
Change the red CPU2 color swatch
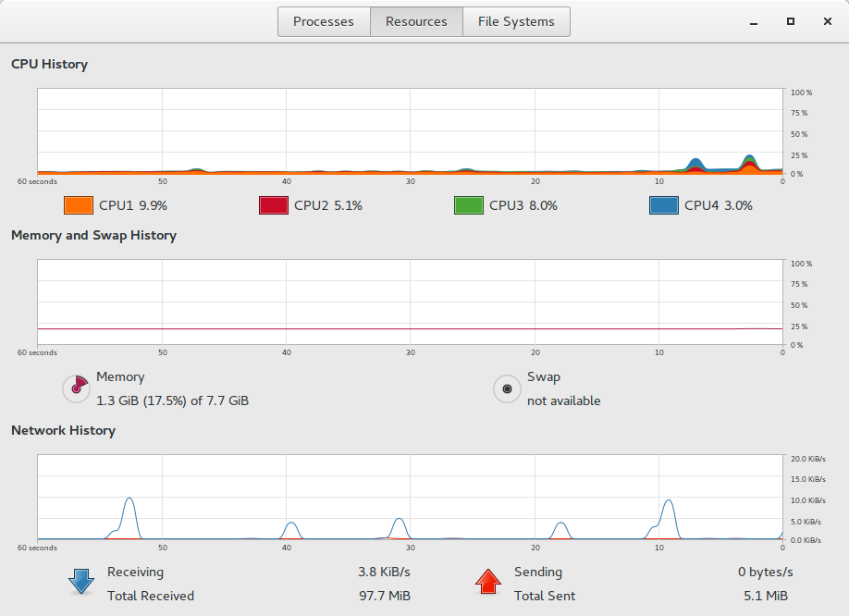click(274, 205)
